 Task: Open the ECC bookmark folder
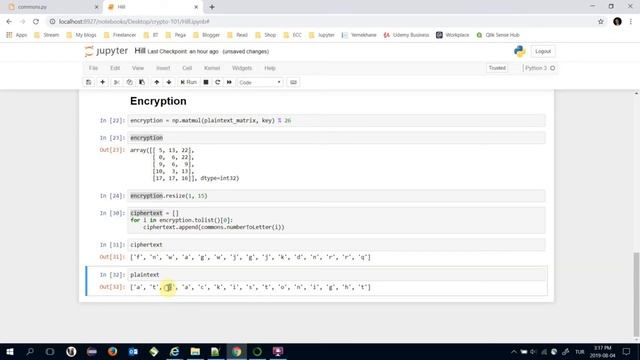point(293,35)
